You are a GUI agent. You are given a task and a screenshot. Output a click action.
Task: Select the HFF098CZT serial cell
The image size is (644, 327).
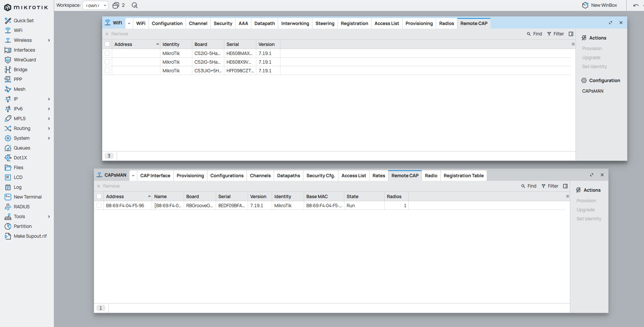click(240, 71)
